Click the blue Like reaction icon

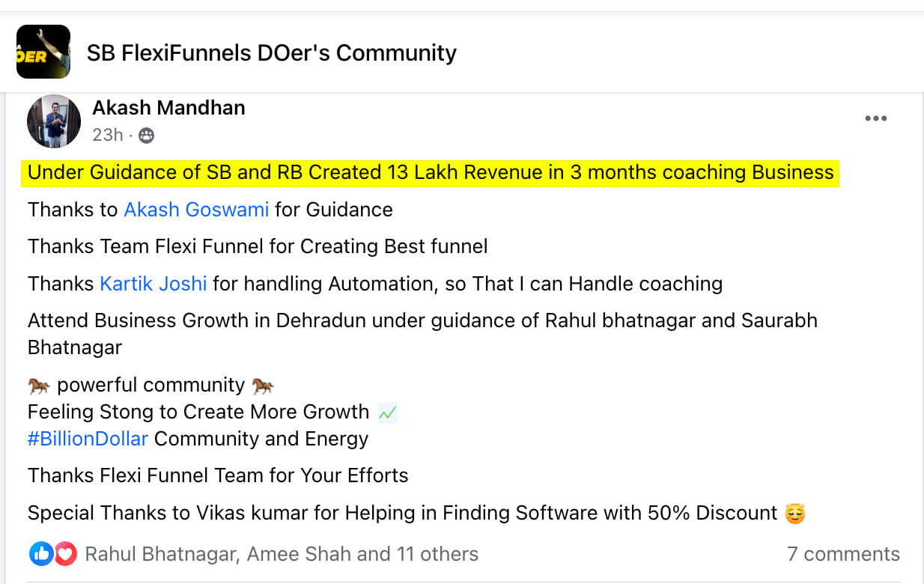[40, 554]
